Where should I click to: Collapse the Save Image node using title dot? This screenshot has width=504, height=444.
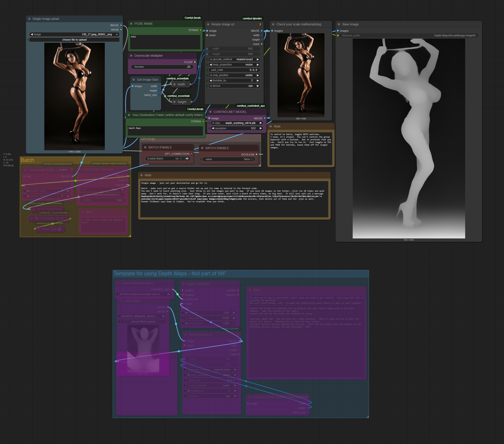click(x=339, y=24)
